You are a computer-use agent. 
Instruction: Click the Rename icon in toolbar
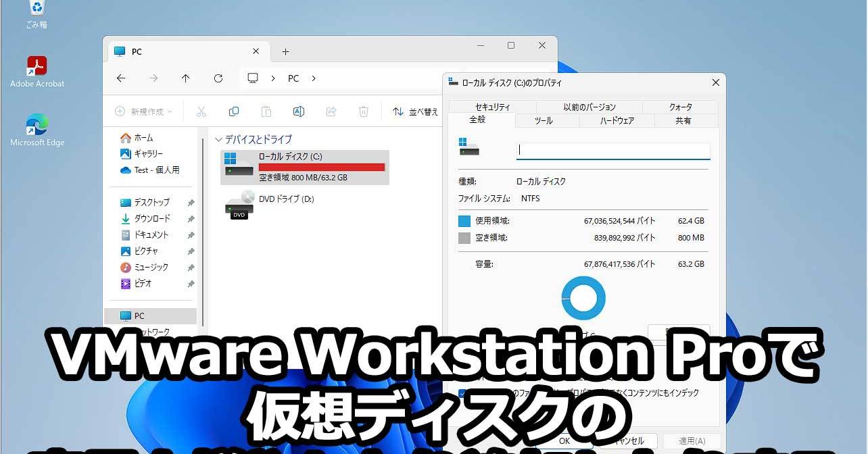(x=298, y=111)
